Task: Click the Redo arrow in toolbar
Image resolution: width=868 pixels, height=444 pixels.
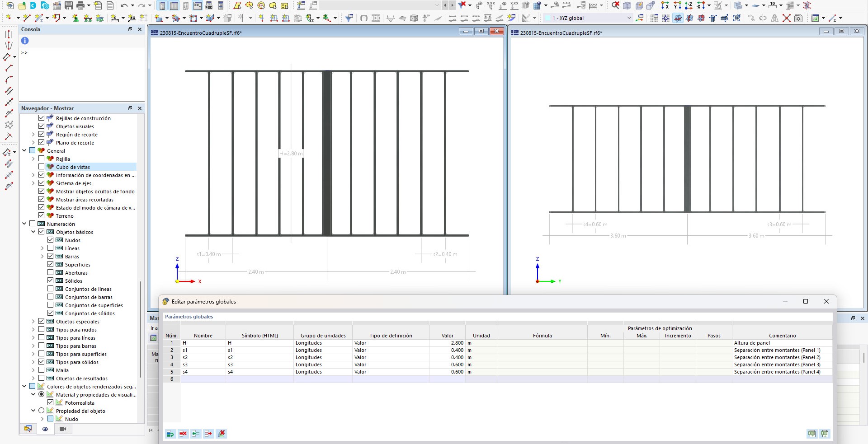Action: (x=142, y=5)
